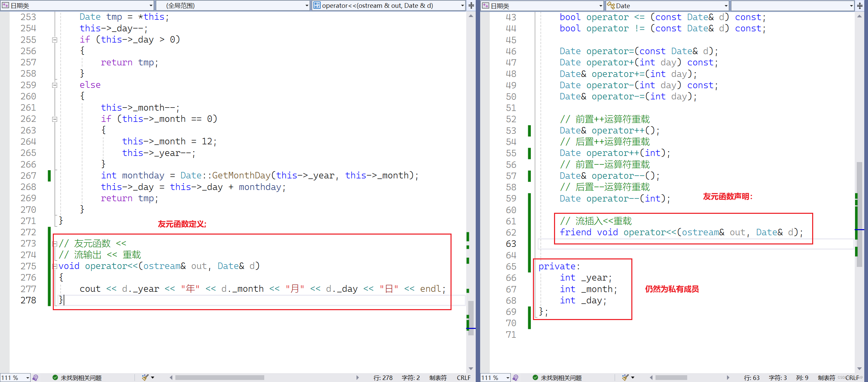
Task: Collapse the else block at line 259
Action: coord(54,85)
